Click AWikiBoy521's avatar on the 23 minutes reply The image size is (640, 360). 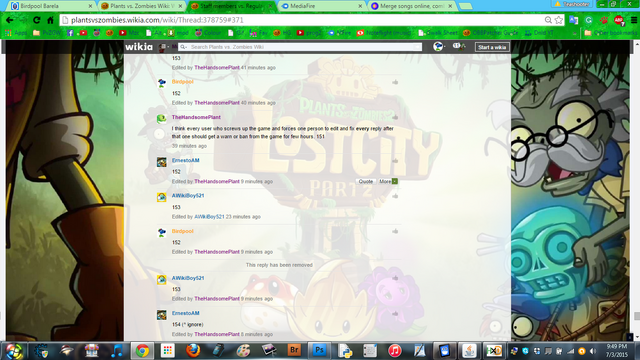(x=162, y=197)
